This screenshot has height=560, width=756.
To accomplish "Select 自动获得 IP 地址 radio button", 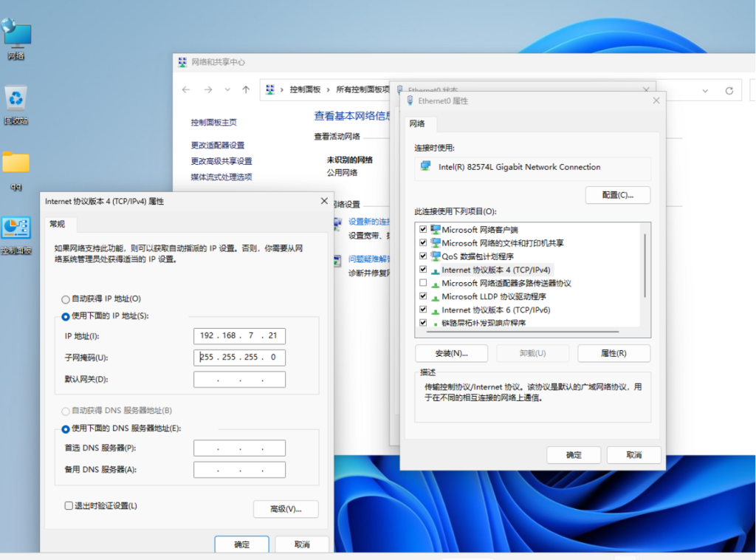I will coord(66,299).
